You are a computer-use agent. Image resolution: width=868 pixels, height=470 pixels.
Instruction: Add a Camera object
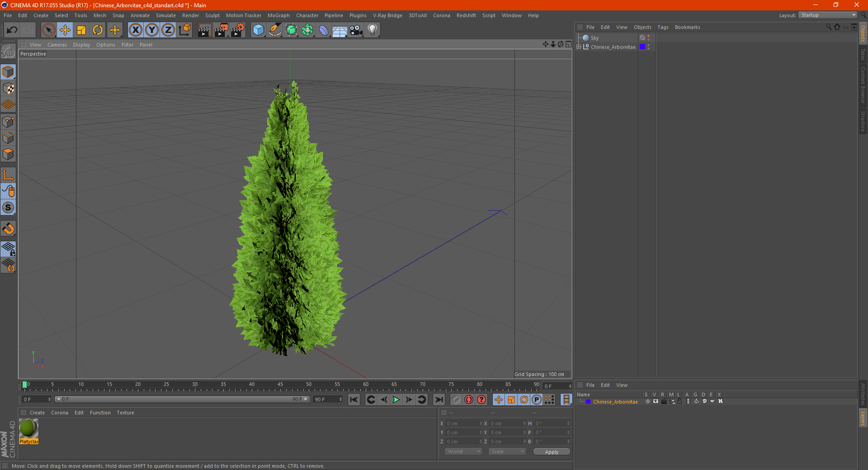356,30
